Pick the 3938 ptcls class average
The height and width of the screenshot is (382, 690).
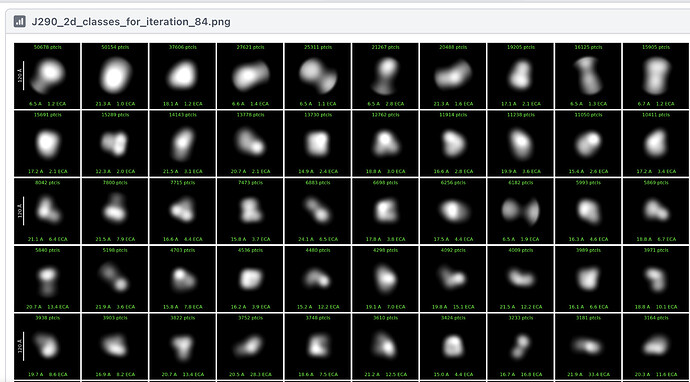48,346
